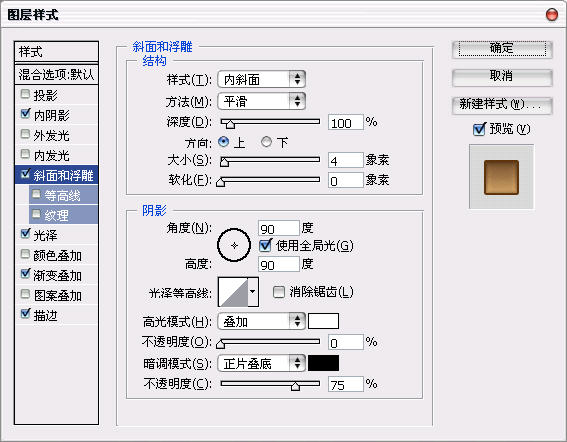Open the 混合选项:默认 (Blending Options) entry
The image size is (567, 442).
point(56,75)
